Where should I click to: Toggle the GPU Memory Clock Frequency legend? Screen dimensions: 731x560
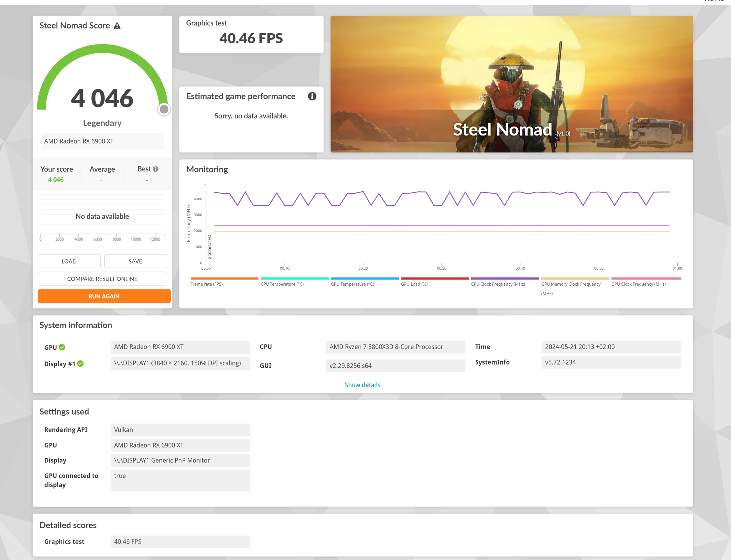(571, 284)
